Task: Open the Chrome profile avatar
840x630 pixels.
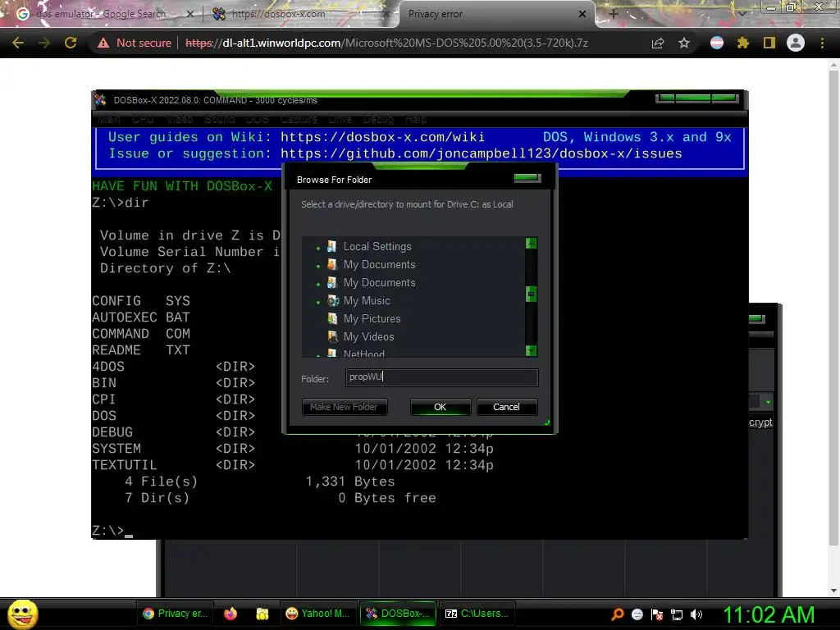Action: click(x=796, y=43)
